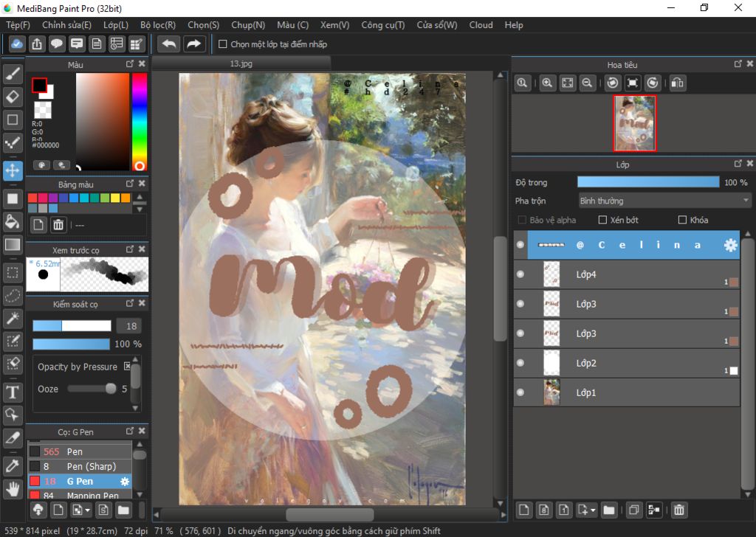Select the G Pen brush

coord(80,481)
